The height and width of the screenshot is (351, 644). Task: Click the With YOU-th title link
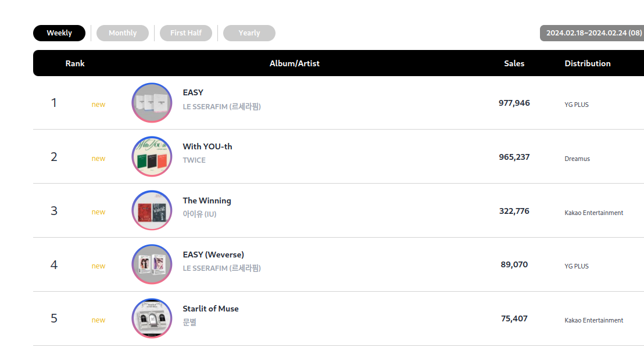[207, 146]
